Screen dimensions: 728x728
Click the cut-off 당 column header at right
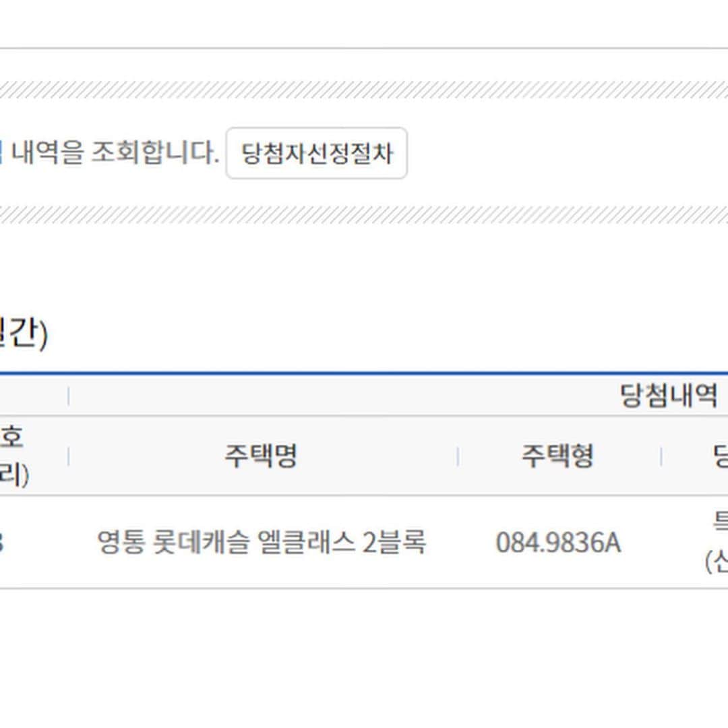pyautogui.click(x=720, y=456)
